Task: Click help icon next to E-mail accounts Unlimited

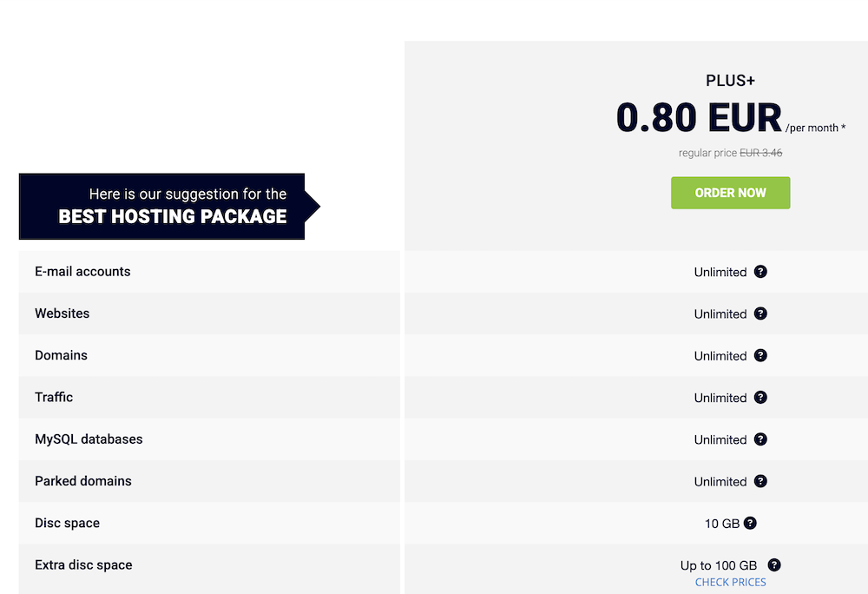Action: (760, 272)
